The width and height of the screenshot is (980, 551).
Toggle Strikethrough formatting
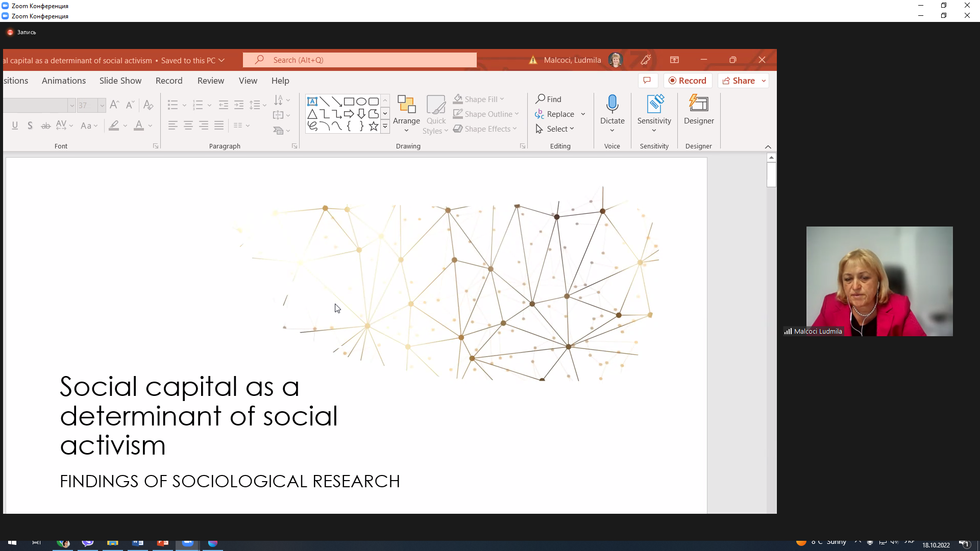[45, 126]
